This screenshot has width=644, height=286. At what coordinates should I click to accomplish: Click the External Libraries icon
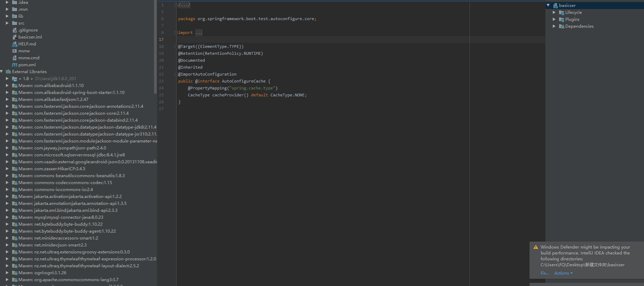click(8, 72)
